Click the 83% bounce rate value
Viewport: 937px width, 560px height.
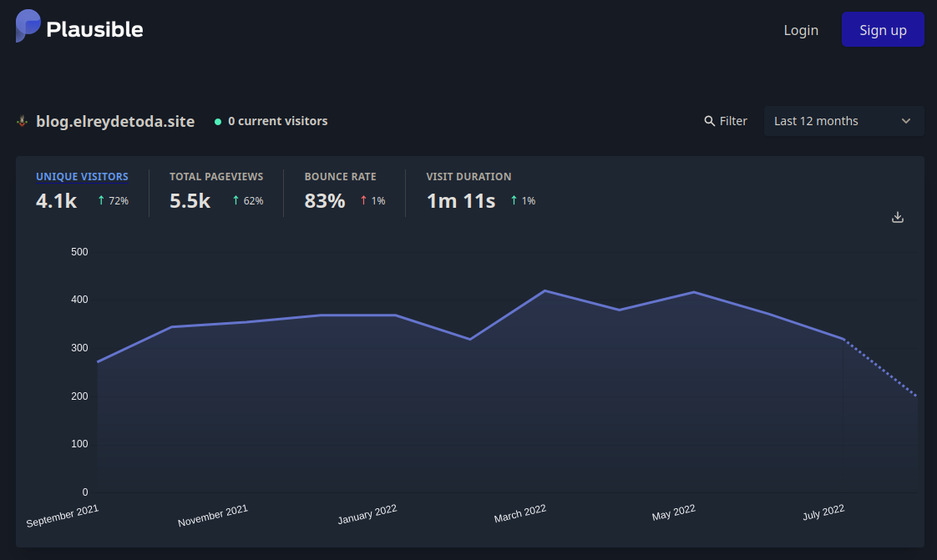pos(325,201)
